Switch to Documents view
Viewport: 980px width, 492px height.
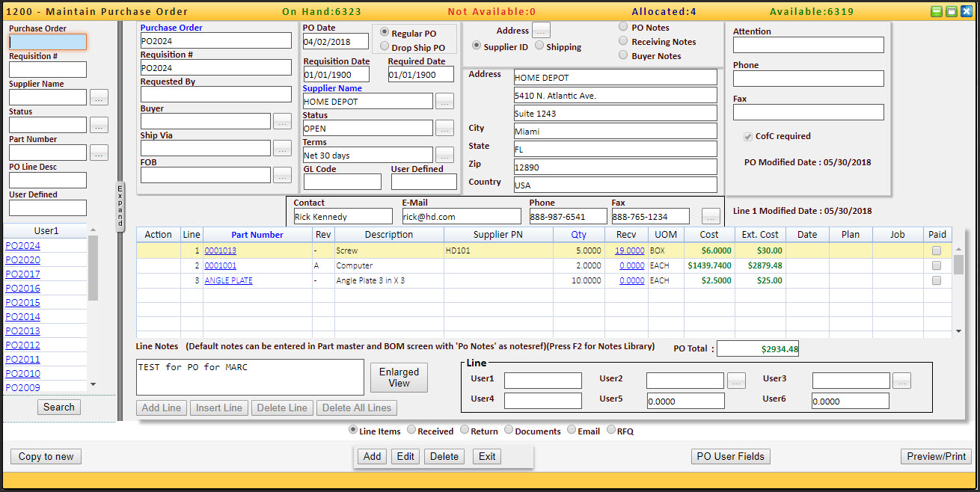point(509,430)
